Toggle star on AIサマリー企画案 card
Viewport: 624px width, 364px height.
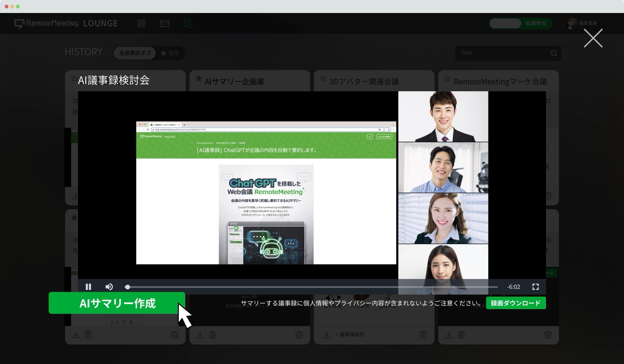tap(199, 79)
